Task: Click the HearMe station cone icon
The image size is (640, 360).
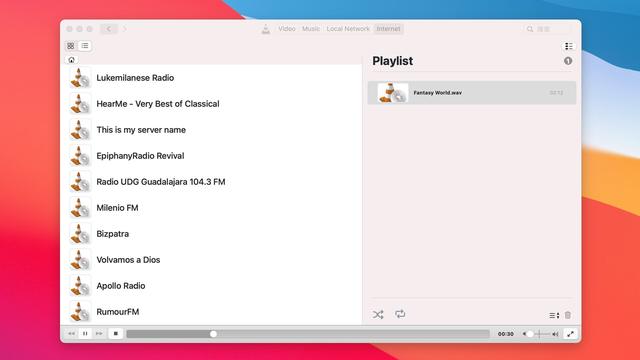Action: click(x=80, y=104)
